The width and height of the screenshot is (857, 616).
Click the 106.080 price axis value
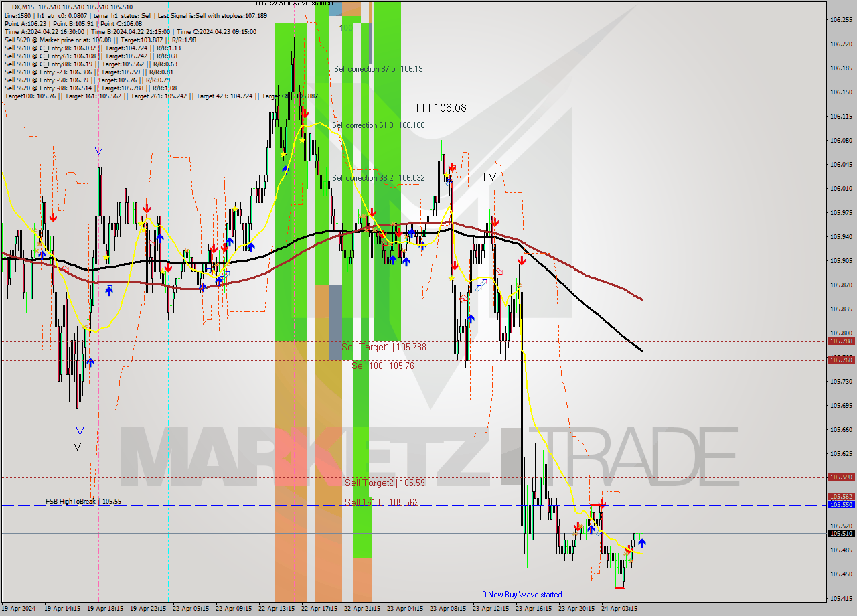(x=841, y=141)
